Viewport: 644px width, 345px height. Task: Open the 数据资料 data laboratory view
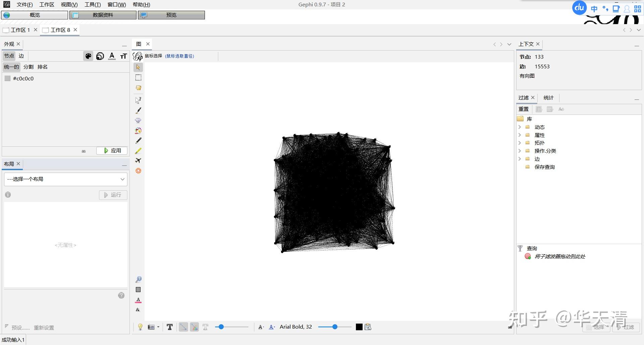[103, 15]
